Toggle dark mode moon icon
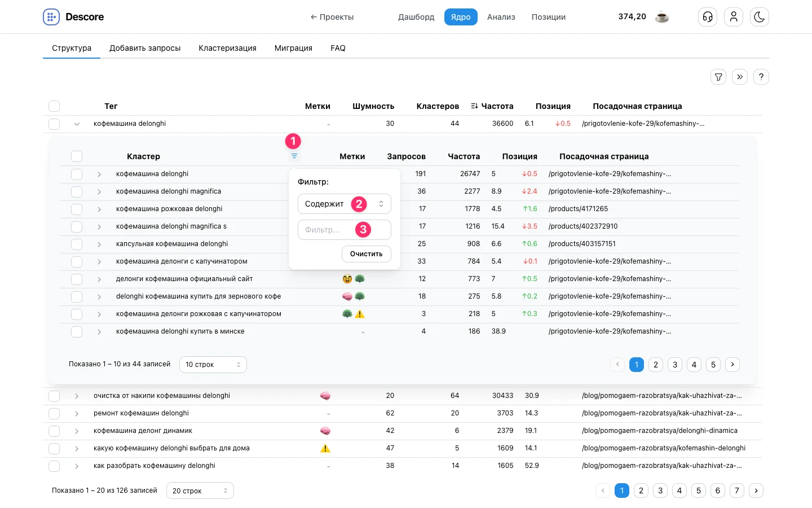812x508 pixels. [x=760, y=17]
